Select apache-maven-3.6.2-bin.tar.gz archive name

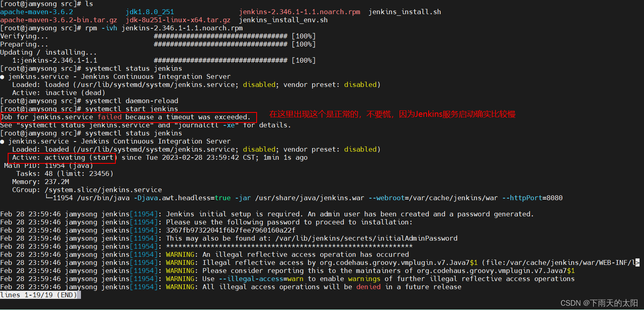pos(59,20)
